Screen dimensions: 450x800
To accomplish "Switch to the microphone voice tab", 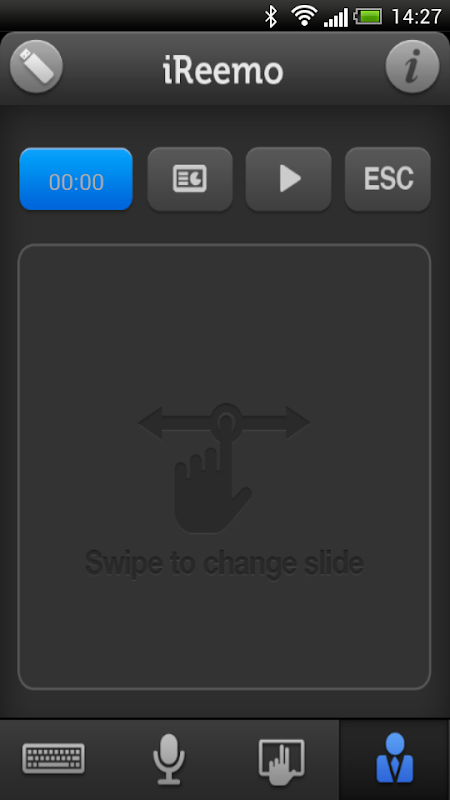I will tap(169, 759).
